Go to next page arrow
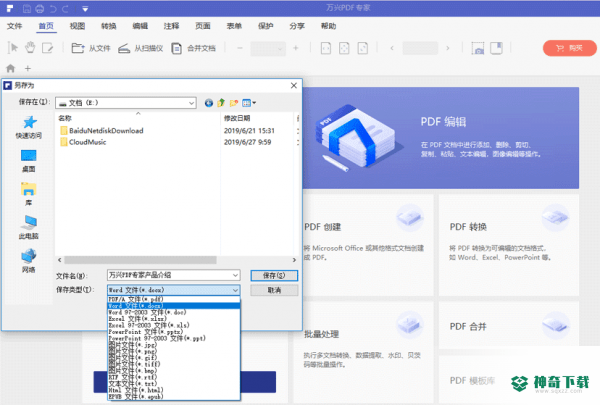600x405 pixels. point(448,48)
